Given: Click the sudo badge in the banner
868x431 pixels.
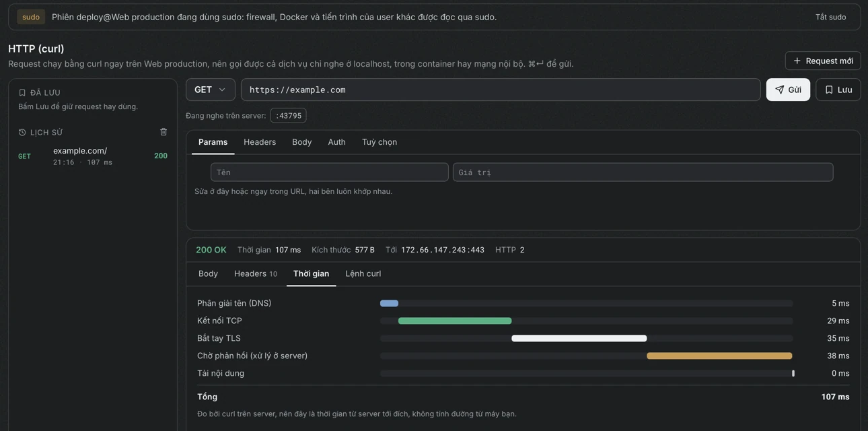Looking at the screenshot, I should point(31,17).
